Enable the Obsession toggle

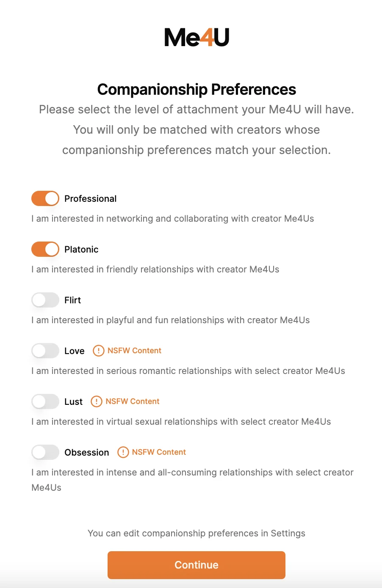coord(45,452)
